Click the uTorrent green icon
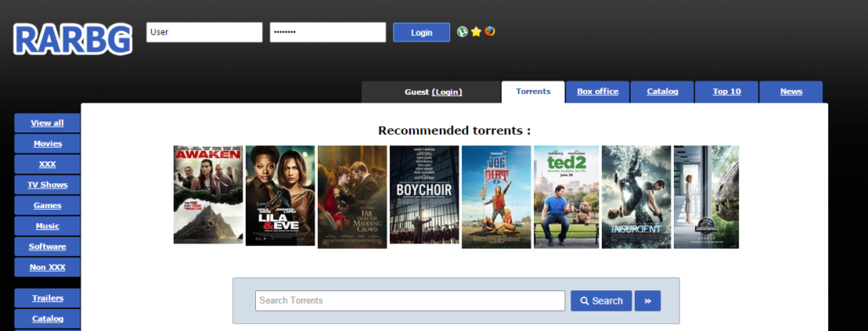The image size is (868, 331). coord(462,31)
